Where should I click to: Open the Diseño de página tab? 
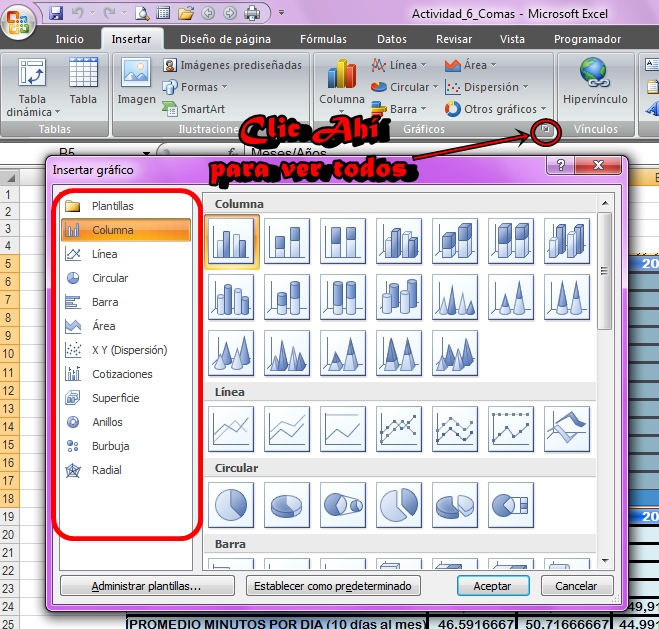pyautogui.click(x=225, y=39)
